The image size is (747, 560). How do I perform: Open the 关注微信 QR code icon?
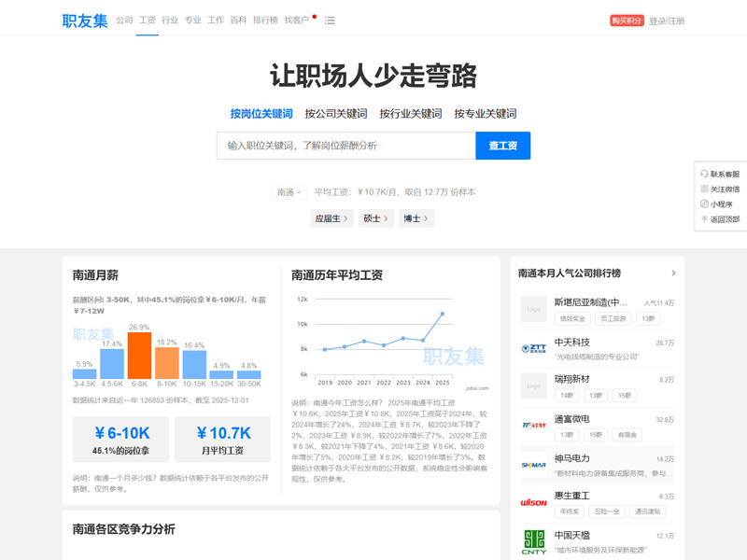[705, 188]
